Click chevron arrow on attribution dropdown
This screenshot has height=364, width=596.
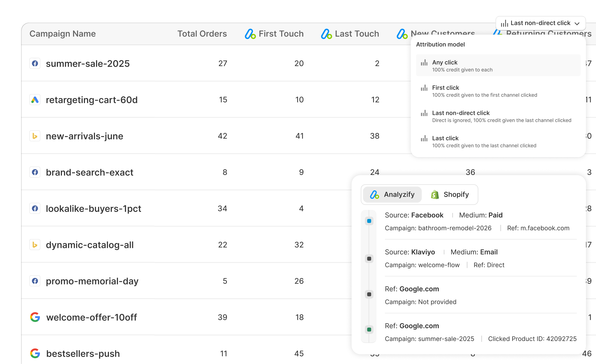(x=577, y=24)
